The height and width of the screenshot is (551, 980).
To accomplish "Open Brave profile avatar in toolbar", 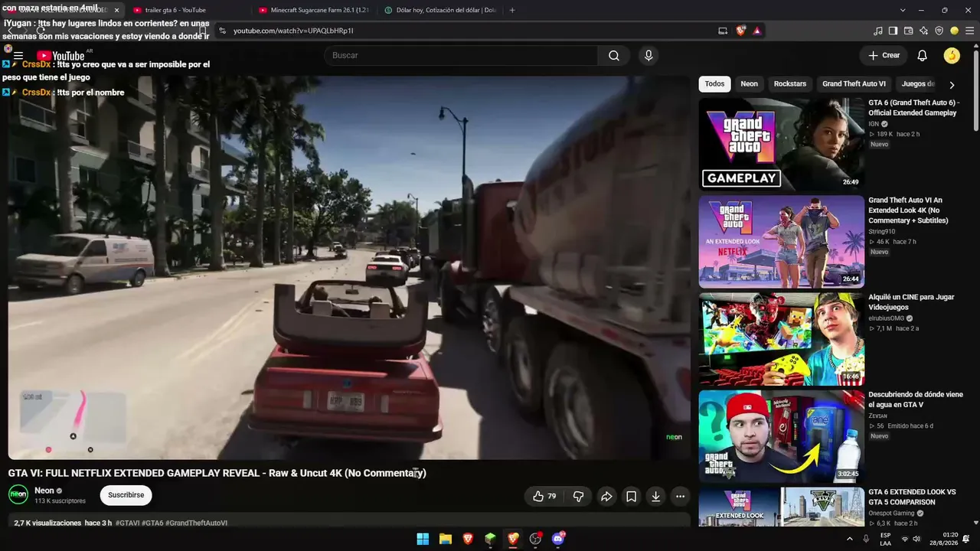I will [x=954, y=31].
